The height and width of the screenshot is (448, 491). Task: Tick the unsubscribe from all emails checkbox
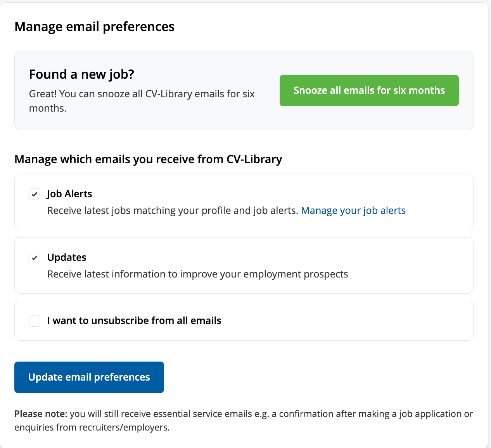tap(35, 321)
